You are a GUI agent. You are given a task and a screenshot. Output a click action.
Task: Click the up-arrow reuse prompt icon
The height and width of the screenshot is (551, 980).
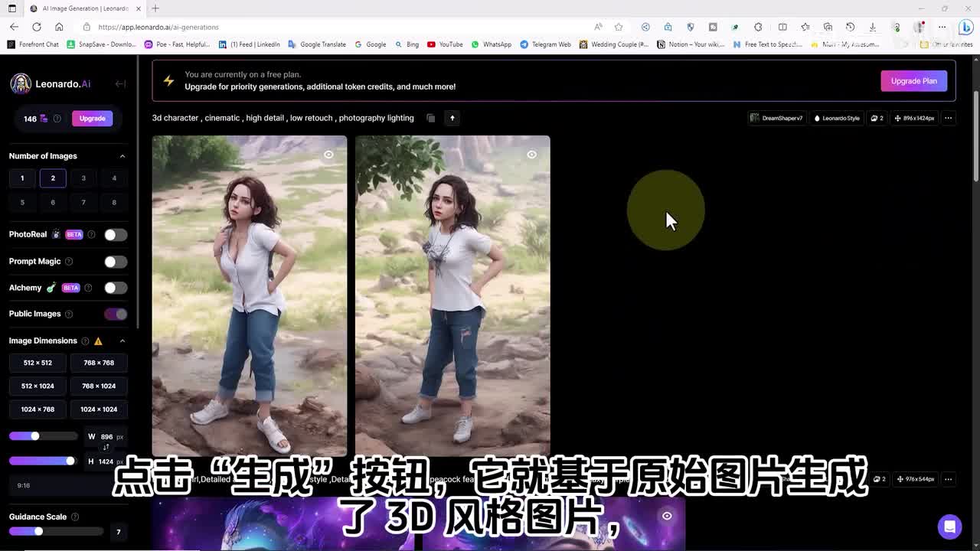point(452,118)
